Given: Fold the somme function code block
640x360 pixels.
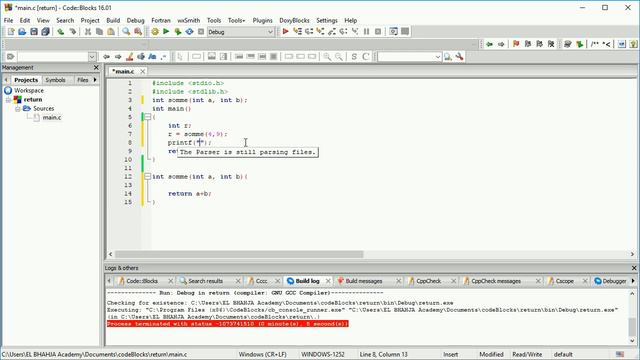Looking at the screenshot, I should tap(147, 177).
